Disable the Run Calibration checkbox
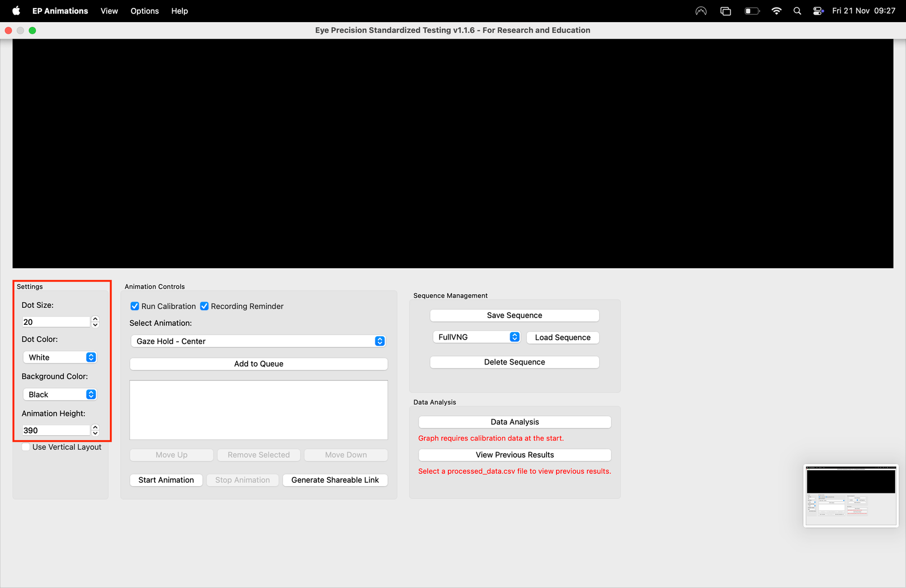The height and width of the screenshot is (588, 906). click(x=134, y=306)
